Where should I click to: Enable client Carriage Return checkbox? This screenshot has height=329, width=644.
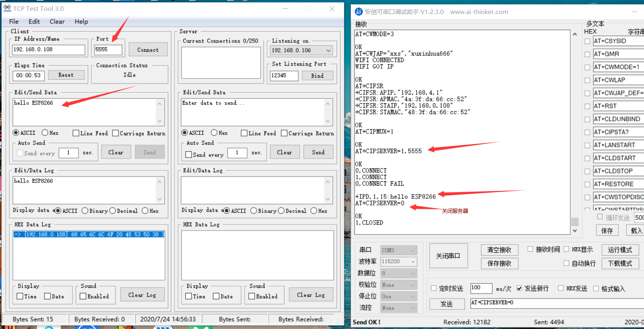[116, 133]
